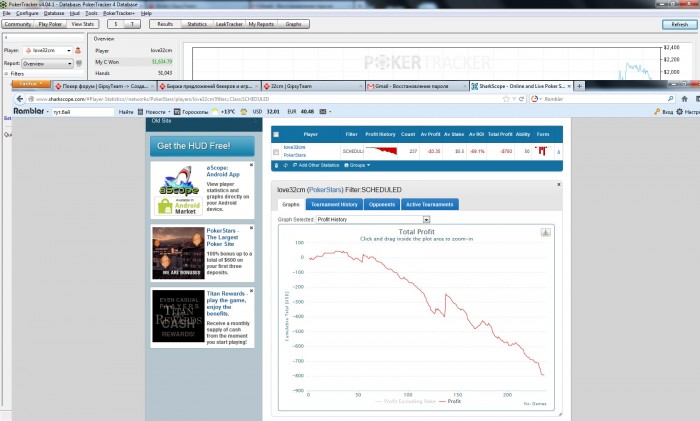The image size is (700, 421).
Task: Click the Rambler login key icon
Action: pyautogui.click(x=657, y=112)
